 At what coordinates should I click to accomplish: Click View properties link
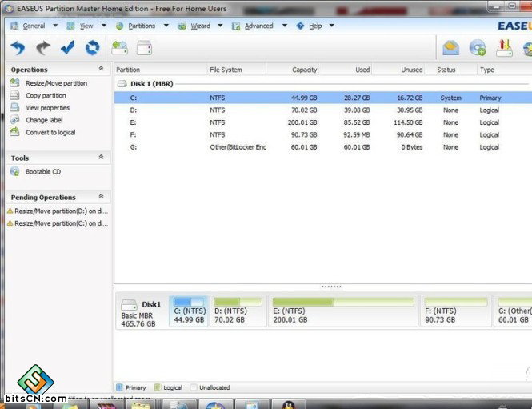click(x=47, y=108)
